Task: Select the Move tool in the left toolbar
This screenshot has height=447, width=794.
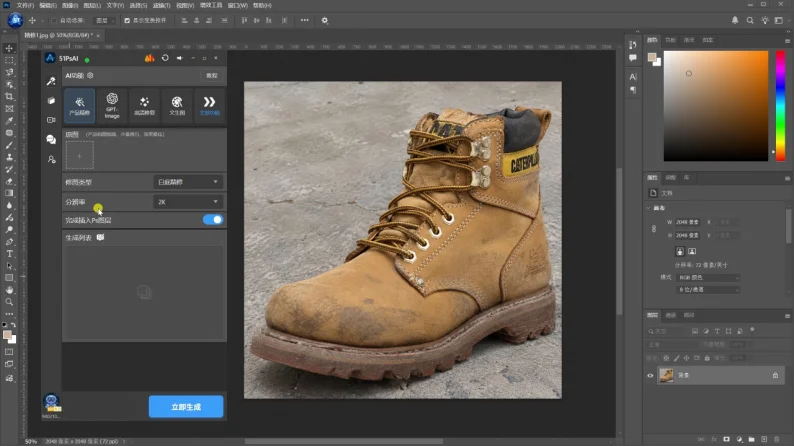Action: point(9,49)
